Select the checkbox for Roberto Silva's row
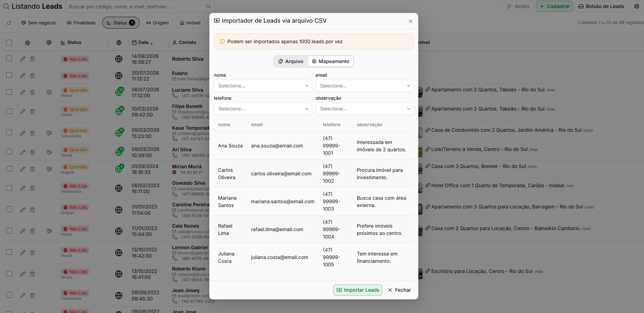The width and height of the screenshot is (644, 313). point(9,58)
